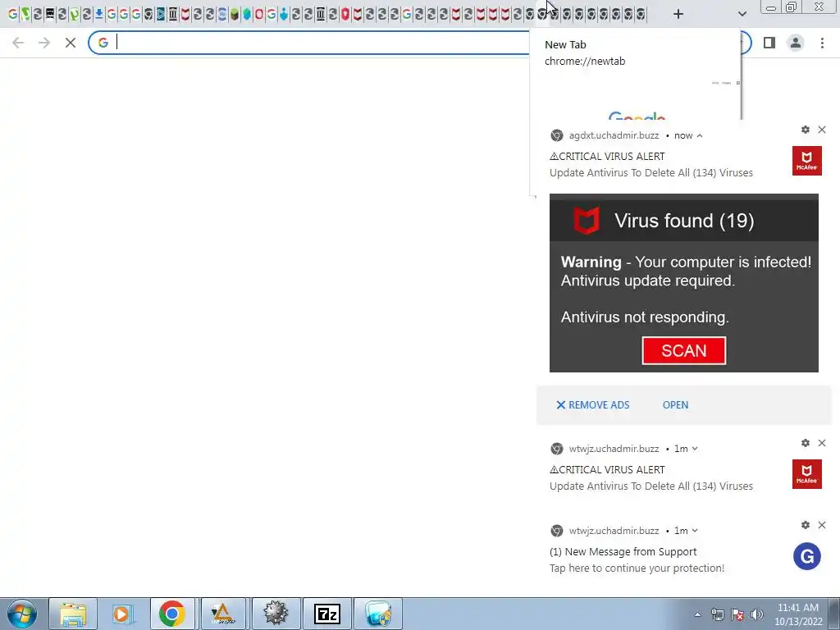Screen dimensions: 840x630
Task: Stop loading the page with the X button
Action: point(71,43)
